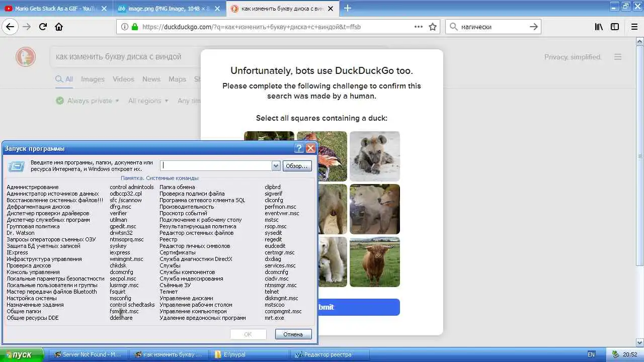Bookmark this page with star icon

[x=433, y=27]
